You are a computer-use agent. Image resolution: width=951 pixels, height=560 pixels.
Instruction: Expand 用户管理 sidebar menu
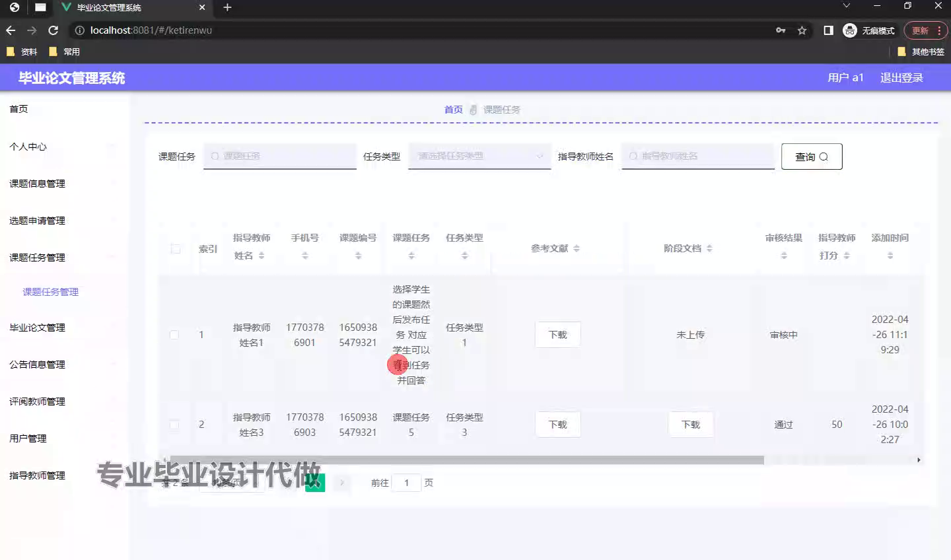click(64, 438)
